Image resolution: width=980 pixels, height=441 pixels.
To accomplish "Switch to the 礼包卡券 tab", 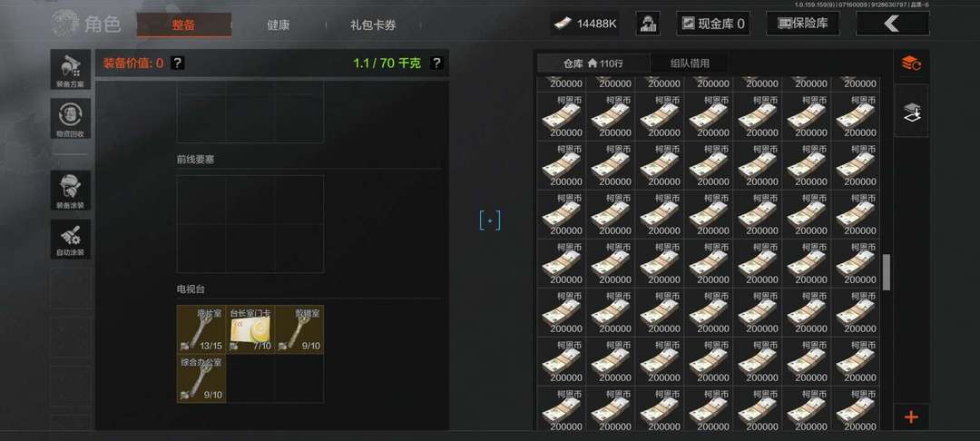I will pos(373,25).
